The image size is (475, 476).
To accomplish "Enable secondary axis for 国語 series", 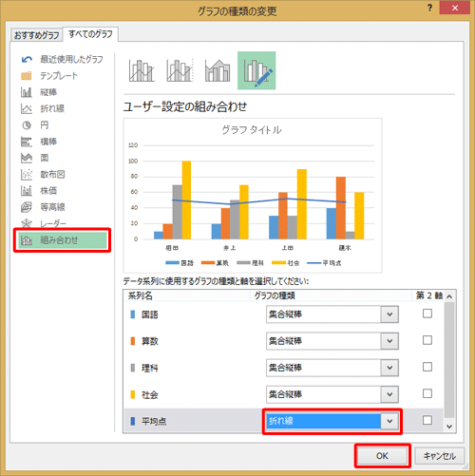I will tap(427, 314).
